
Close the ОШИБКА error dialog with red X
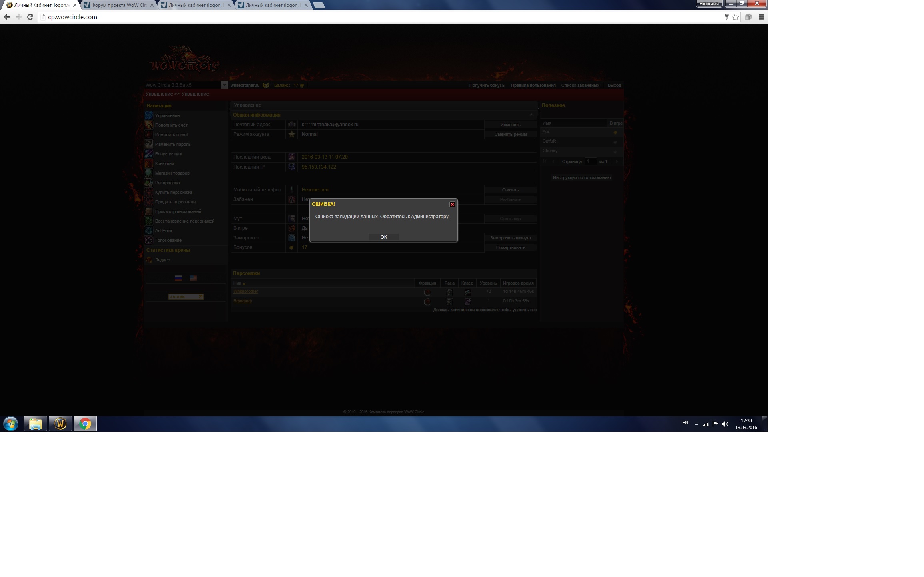point(452,204)
